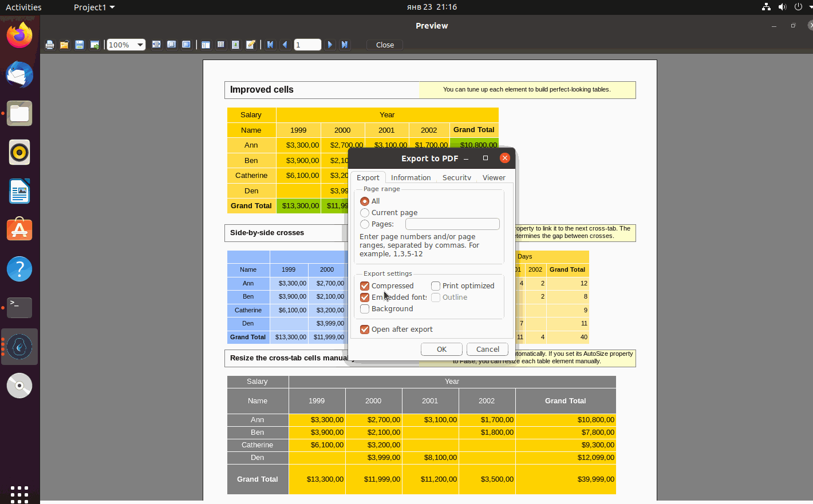Toggle the Open after export checkbox

point(365,330)
